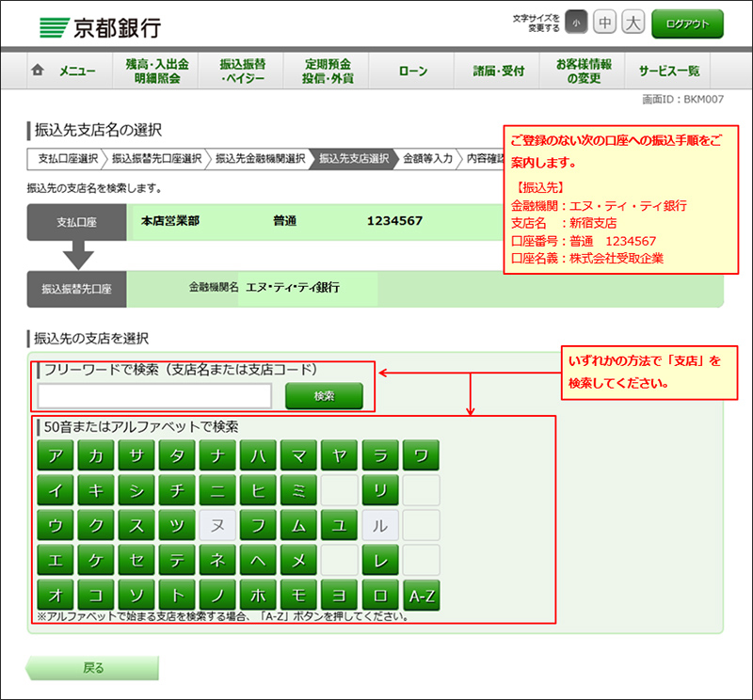Open the メニュー item

[70, 72]
